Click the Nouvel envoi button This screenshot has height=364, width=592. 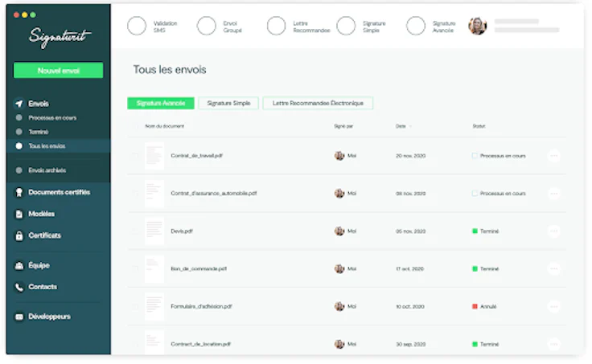(58, 71)
